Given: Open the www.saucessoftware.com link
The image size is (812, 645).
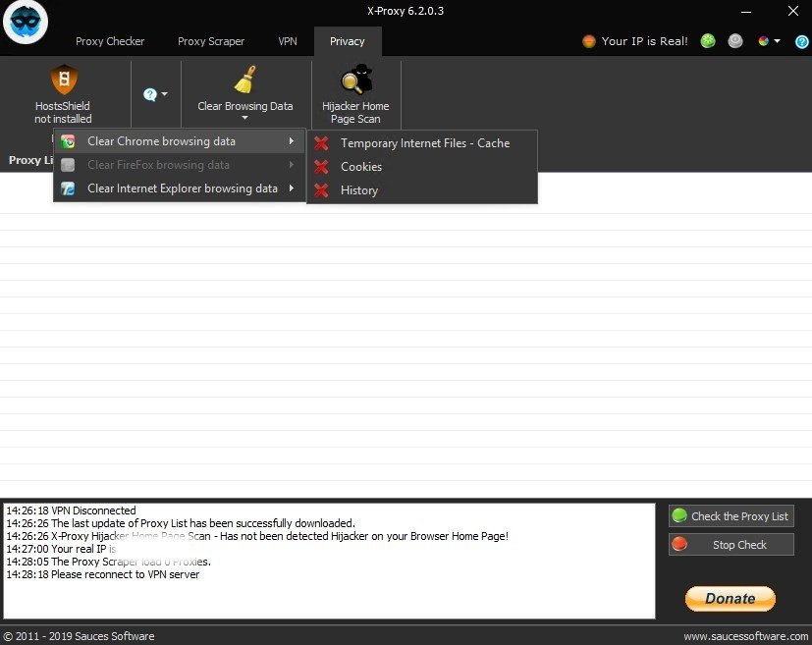Looking at the screenshot, I should pos(745,636).
